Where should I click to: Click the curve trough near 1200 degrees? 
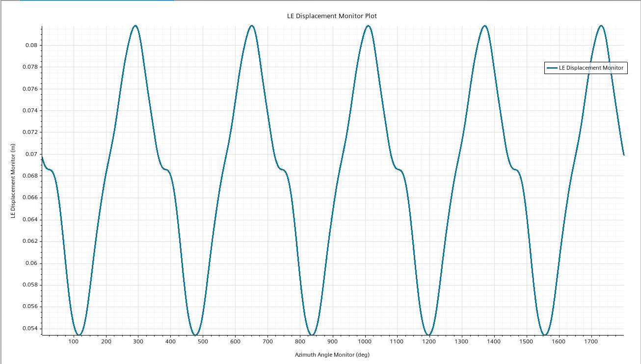429,335
